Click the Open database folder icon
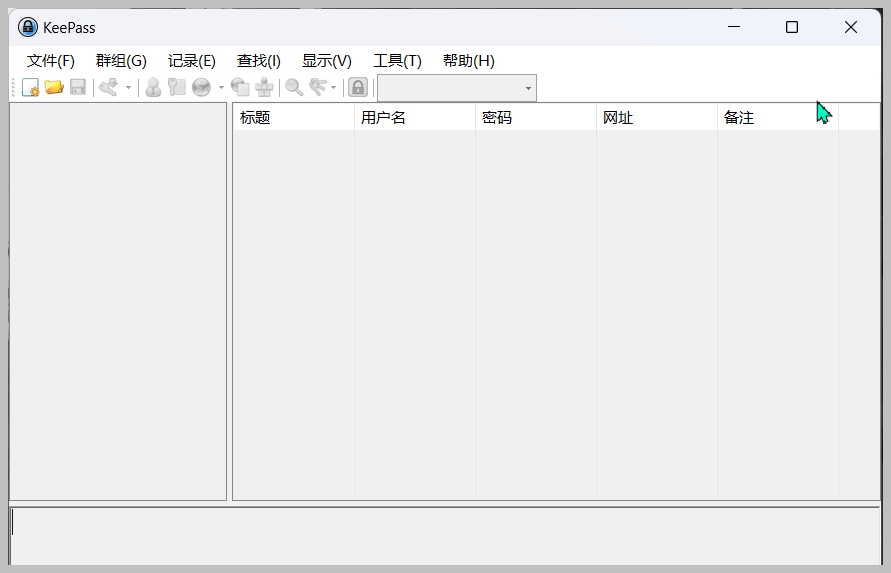891x573 pixels. click(x=54, y=88)
